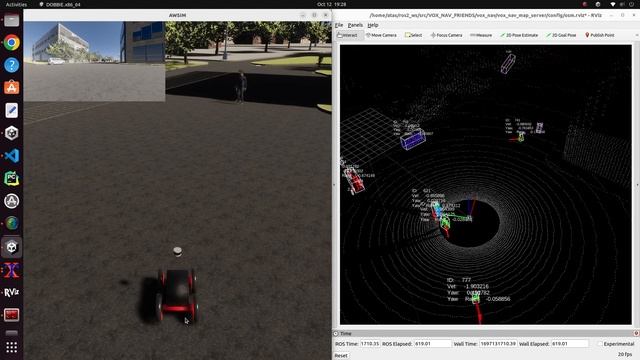Click the purple bounding box in RViz
The width and height of the screenshot is (640, 360).
413,140
